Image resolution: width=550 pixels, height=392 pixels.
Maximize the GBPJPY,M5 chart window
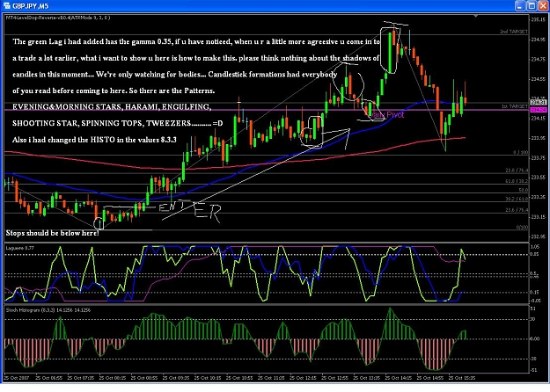(x=532, y=5)
